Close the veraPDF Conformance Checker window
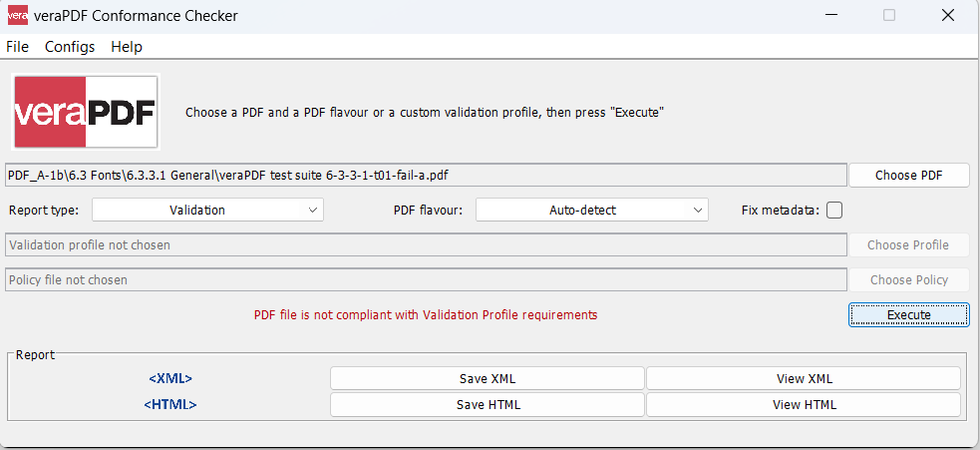The width and height of the screenshot is (980, 450). pyautogui.click(x=947, y=16)
